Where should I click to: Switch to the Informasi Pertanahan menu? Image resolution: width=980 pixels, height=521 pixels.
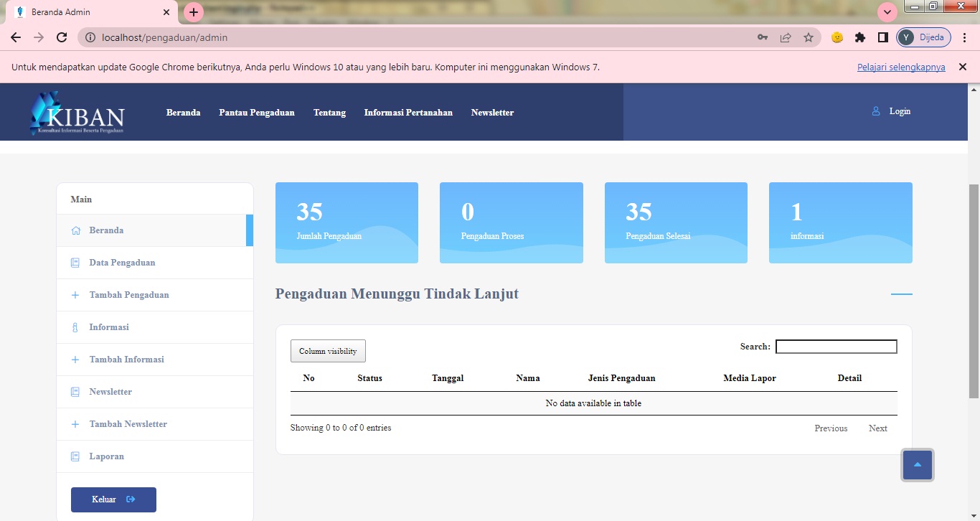coord(408,113)
